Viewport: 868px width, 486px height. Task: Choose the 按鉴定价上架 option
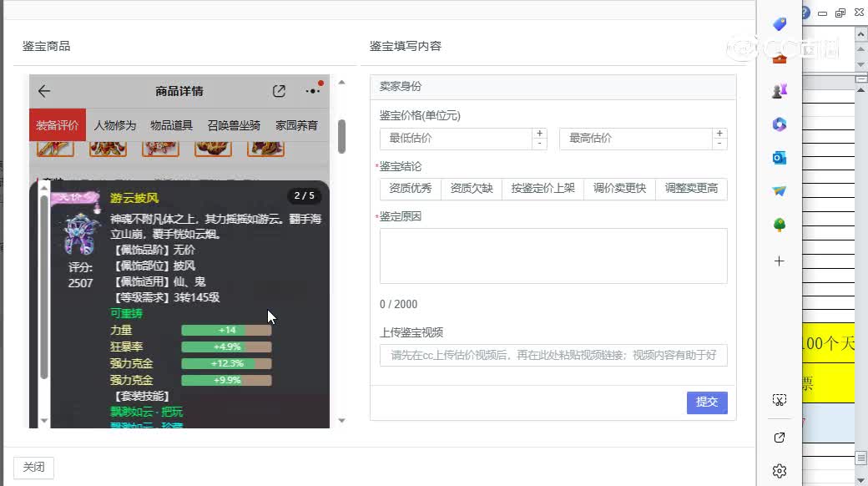coord(542,189)
